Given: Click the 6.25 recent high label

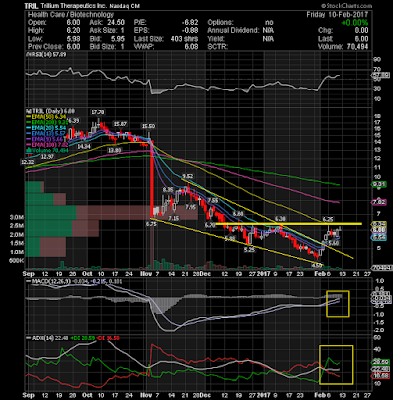Looking at the screenshot, I should [328, 219].
